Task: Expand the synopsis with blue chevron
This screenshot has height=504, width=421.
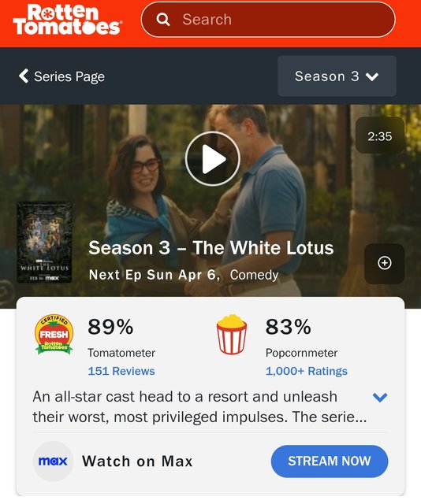Action: (x=380, y=398)
